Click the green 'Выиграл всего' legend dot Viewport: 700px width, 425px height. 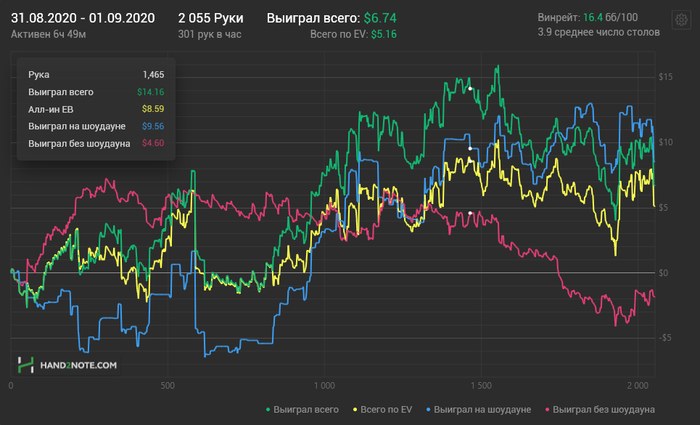coord(268,409)
